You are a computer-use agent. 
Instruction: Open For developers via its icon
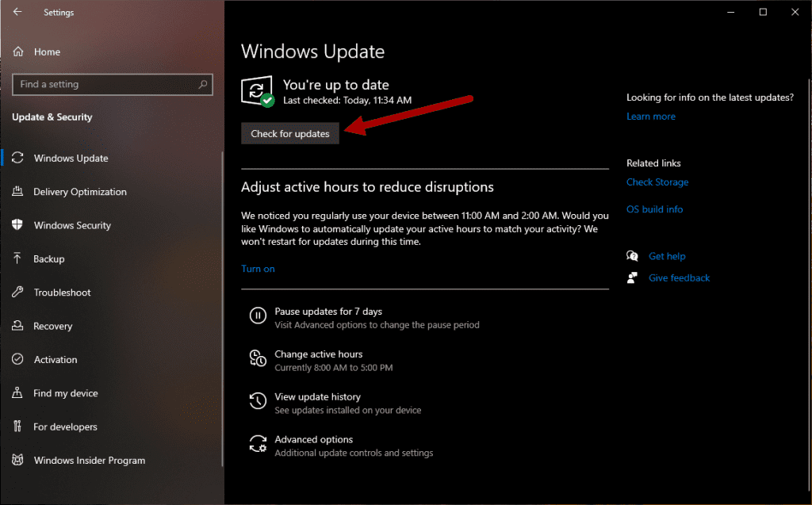[17, 427]
